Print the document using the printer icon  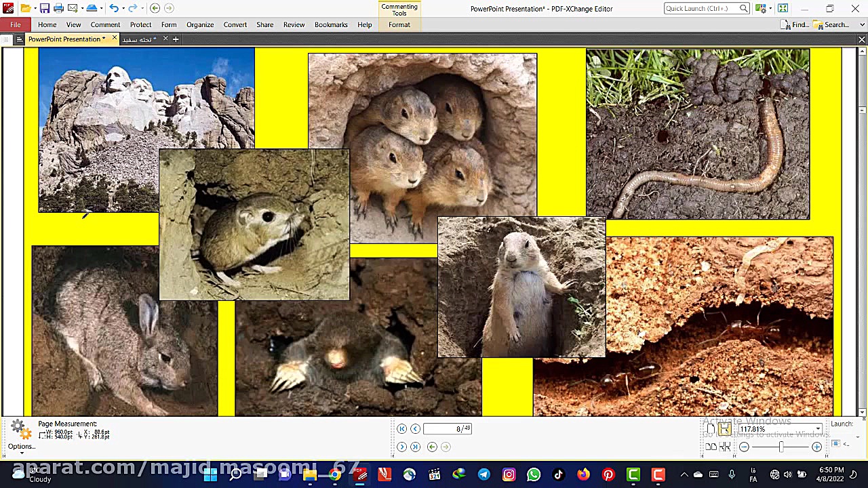pos(58,8)
